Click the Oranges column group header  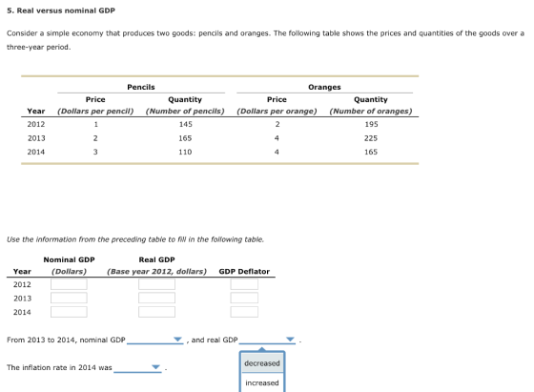324,87
